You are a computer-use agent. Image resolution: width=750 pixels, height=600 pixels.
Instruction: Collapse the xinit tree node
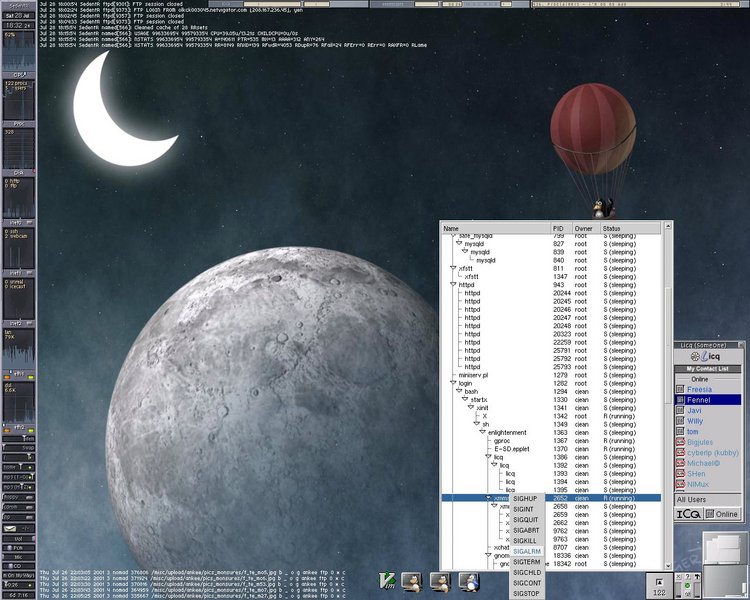point(471,408)
